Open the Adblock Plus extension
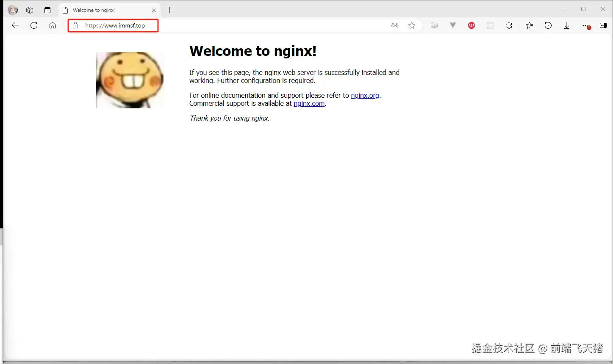Image resolution: width=613 pixels, height=364 pixels. click(x=472, y=25)
